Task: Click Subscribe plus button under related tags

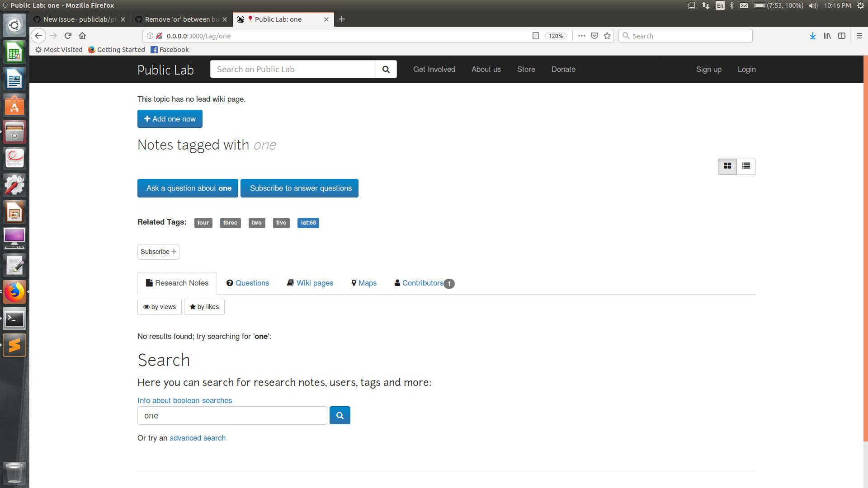Action: point(158,252)
